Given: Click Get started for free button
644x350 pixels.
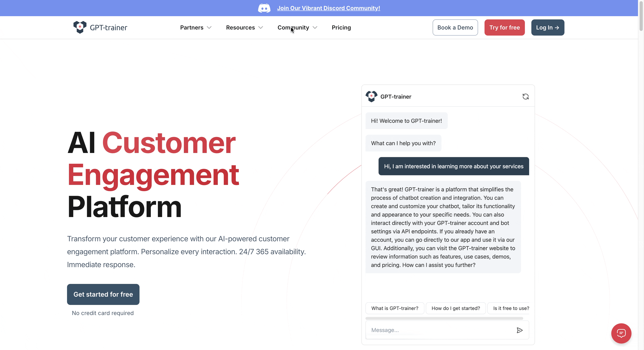Looking at the screenshot, I should (103, 294).
